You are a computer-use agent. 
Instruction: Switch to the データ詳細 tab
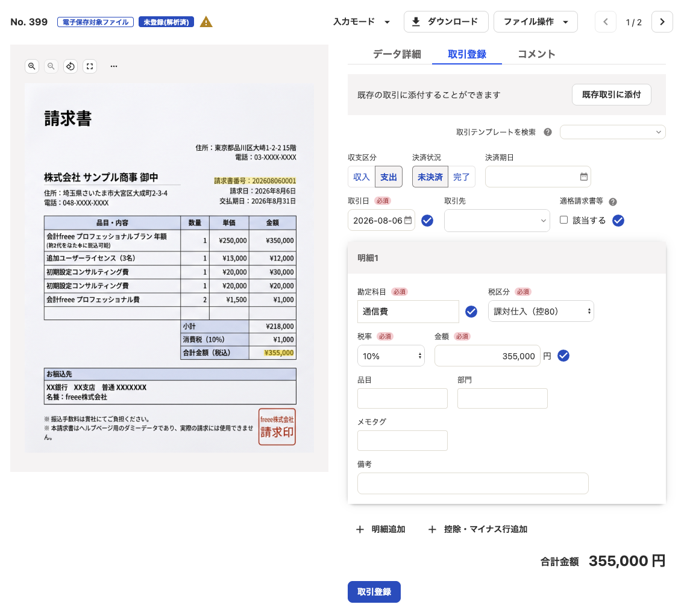397,54
